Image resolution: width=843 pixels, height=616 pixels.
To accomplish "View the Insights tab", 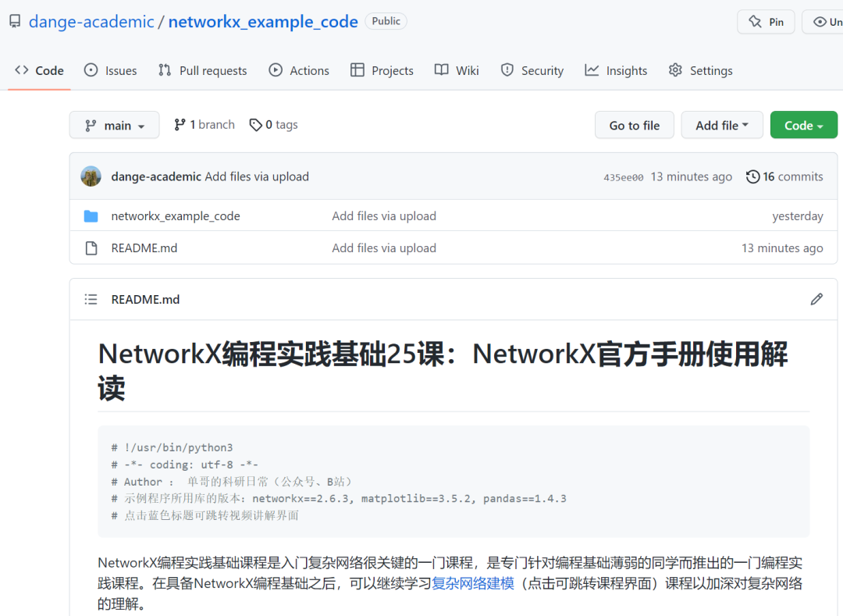I will click(x=616, y=70).
